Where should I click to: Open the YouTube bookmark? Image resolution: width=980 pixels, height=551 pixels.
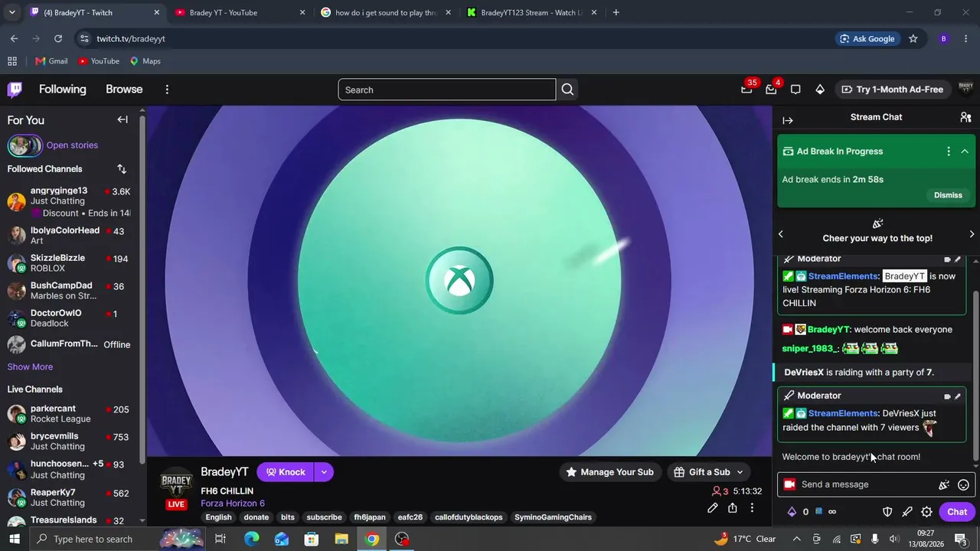[99, 61]
